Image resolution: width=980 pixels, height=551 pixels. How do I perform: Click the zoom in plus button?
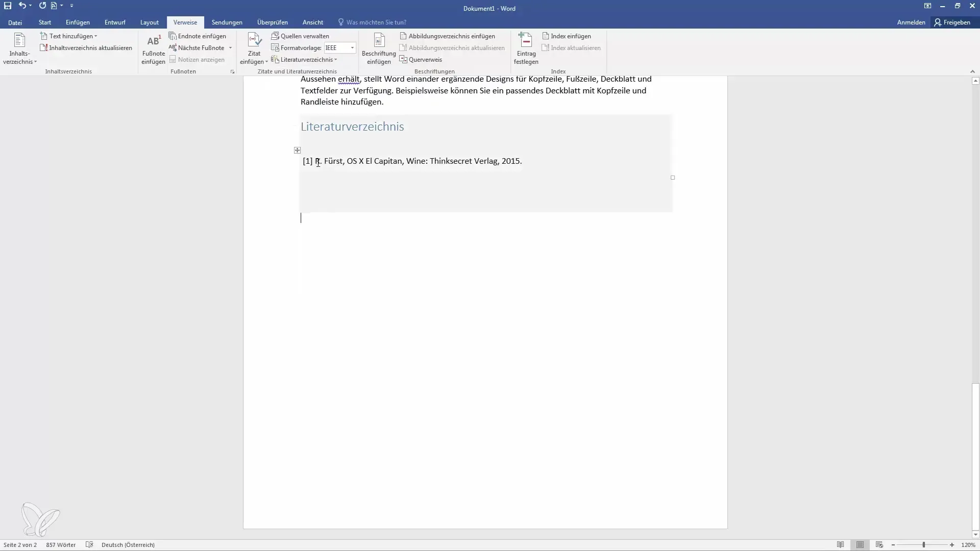pyautogui.click(x=952, y=545)
